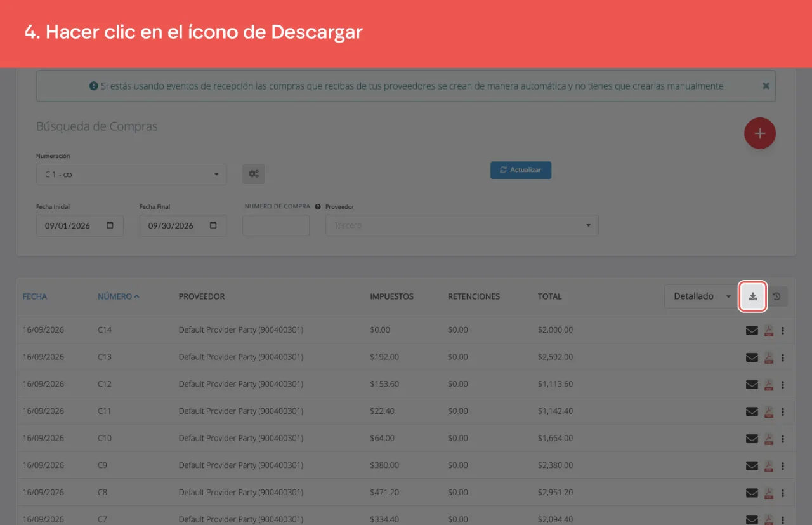Click purchase number C10
The image size is (812, 525).
[x=105, y=438]
